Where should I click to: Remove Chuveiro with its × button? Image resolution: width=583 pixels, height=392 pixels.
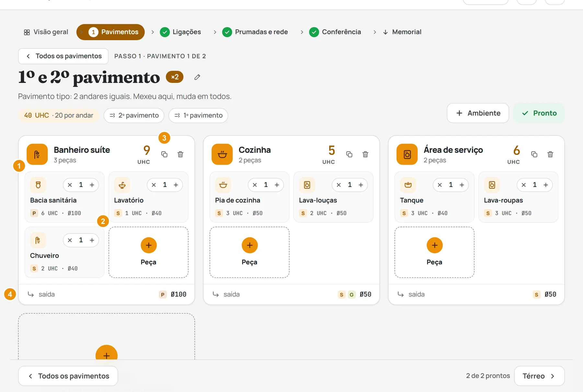(70, 240)
